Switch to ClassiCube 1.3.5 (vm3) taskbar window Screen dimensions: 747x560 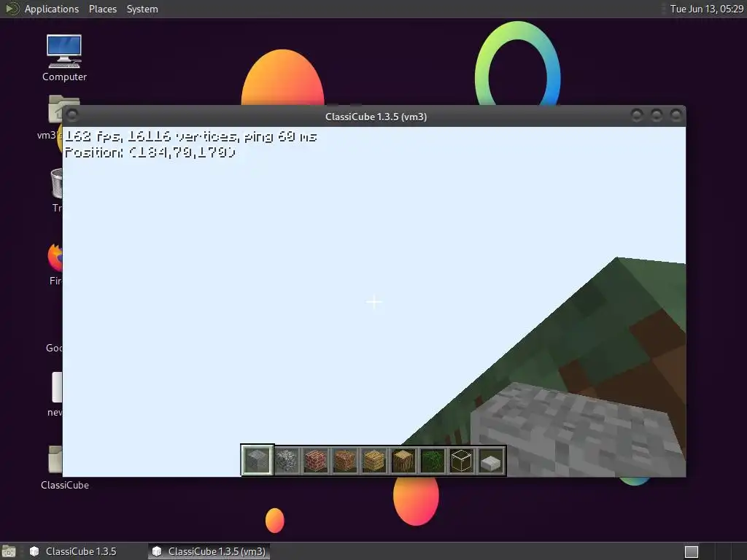pyautogui.click(x=209, y=551)
